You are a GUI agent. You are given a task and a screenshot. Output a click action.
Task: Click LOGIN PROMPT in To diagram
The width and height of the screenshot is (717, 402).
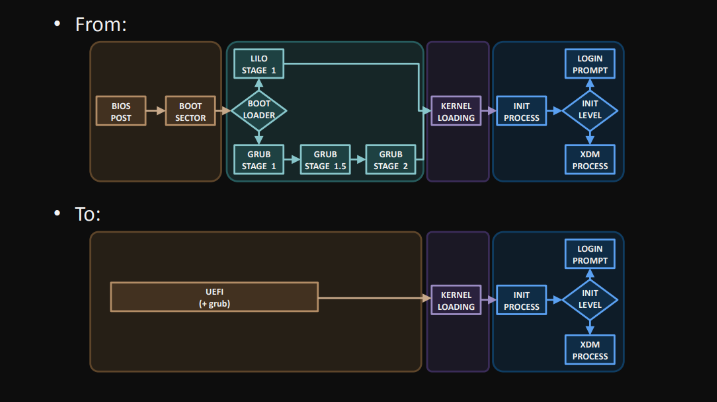pyautogui.click(x=590, y=254)
